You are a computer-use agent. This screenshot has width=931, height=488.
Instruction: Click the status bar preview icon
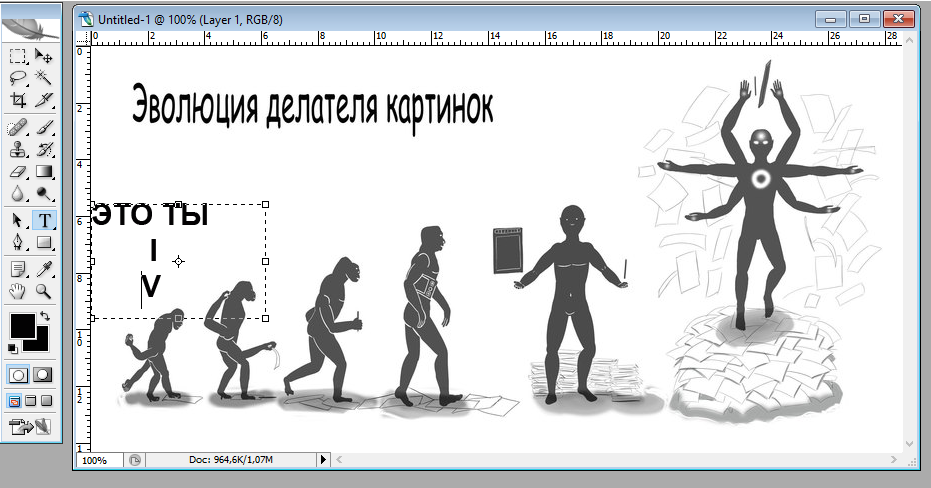[135, 460]
